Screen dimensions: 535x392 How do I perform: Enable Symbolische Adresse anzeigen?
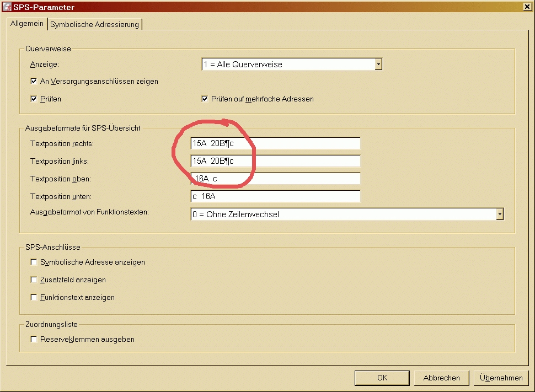[x=34, y=262]
